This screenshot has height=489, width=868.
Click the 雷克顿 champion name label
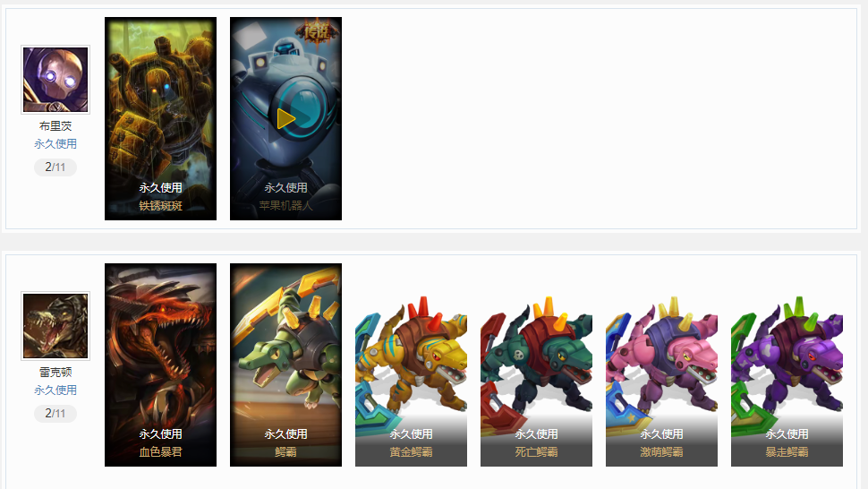click(x=55, y=373)
